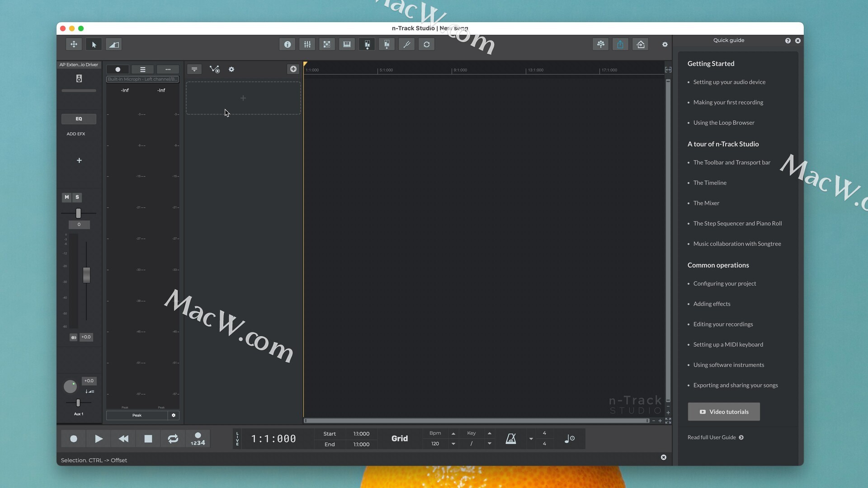Click the automation envelope node icon
This screenshot has height=488, width=868.
click(214, 69)
